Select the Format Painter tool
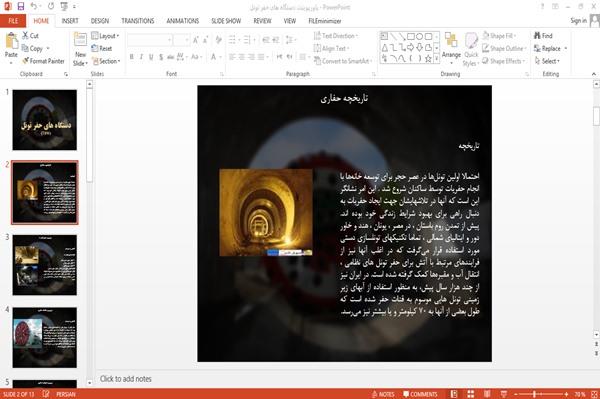Image resolution: width=600 pixels, height=399 pixels. tap(43, 61)
